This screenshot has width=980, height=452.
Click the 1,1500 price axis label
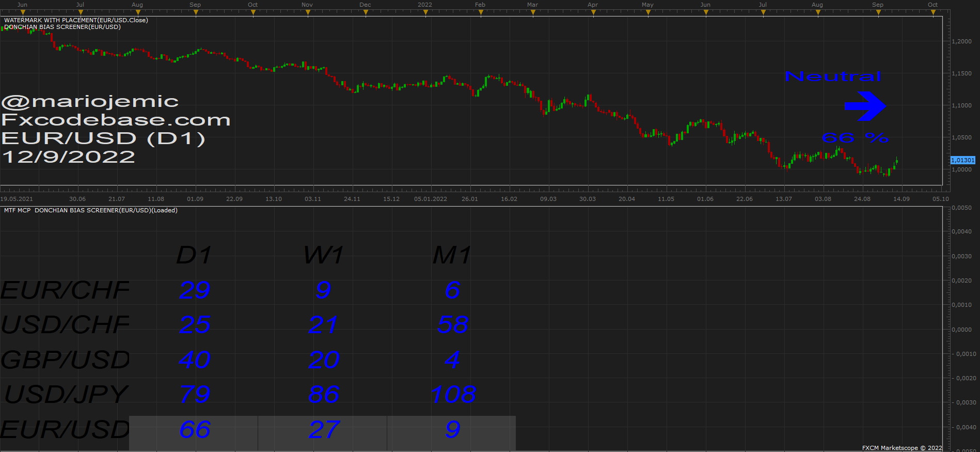[x=961, y=73]
